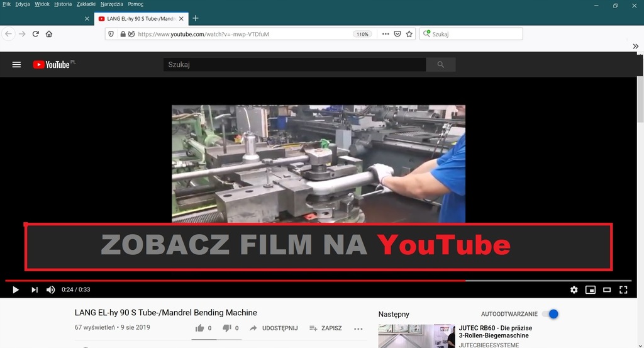Mute the video volume
644x348 pixels.
pos(50,289)
